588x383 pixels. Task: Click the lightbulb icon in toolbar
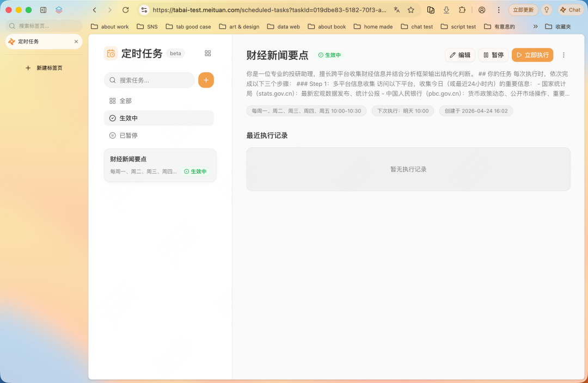pyautogui.click(x=547, y=10)
